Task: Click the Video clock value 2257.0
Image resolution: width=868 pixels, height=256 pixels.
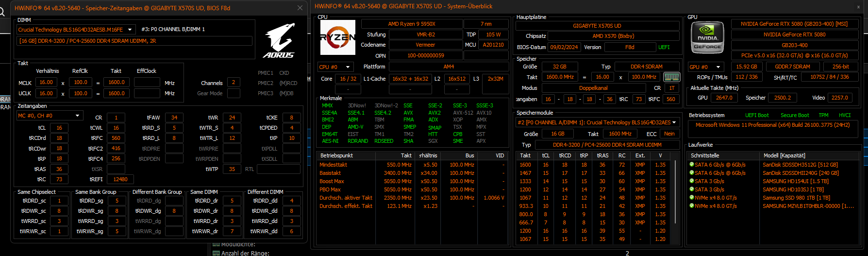Action: tap(839, 98)
